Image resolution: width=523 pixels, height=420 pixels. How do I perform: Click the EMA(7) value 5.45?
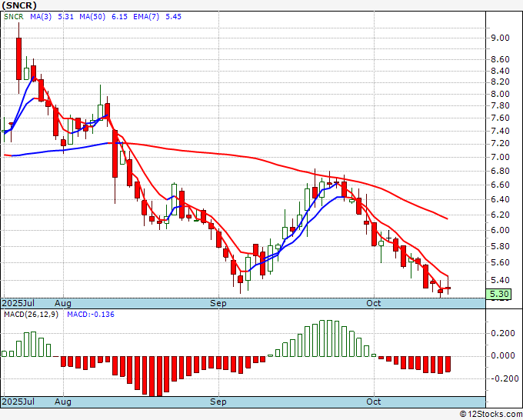pos(174,17)
